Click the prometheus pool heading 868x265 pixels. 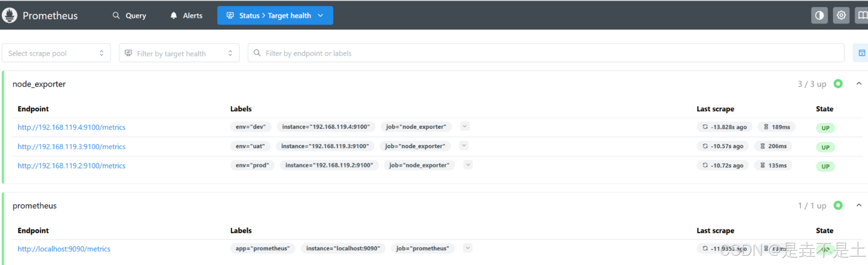34,206
